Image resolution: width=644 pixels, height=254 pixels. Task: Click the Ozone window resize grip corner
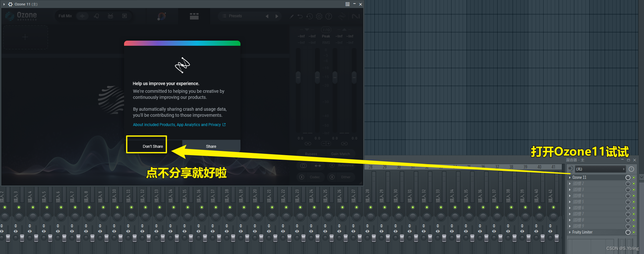pyautogui.click(x=361, y=183)
